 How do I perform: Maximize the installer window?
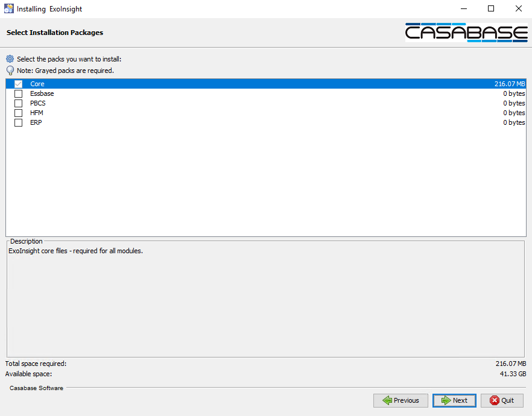tap(490, 9)
